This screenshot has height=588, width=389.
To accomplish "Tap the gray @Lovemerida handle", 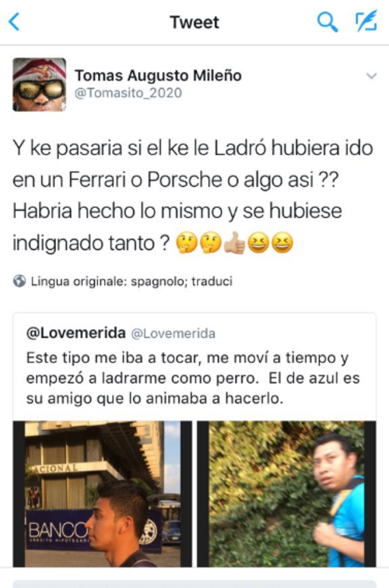I will 173,333.
